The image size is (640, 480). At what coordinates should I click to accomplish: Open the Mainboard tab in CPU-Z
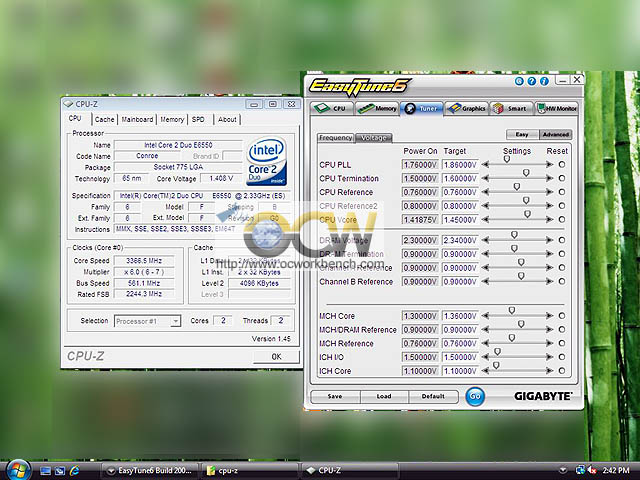137,119
